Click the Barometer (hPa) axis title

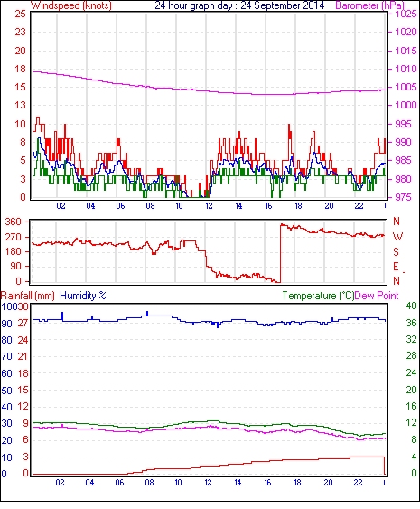click(369, 5)
